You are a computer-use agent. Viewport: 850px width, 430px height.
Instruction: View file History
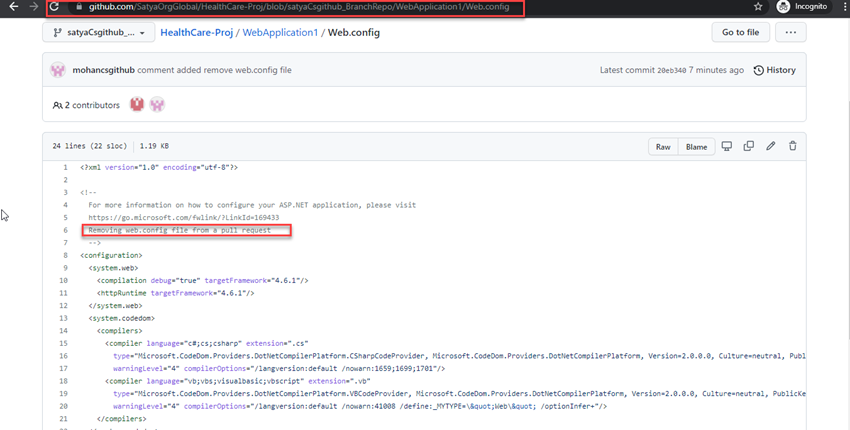pos(775,70)
